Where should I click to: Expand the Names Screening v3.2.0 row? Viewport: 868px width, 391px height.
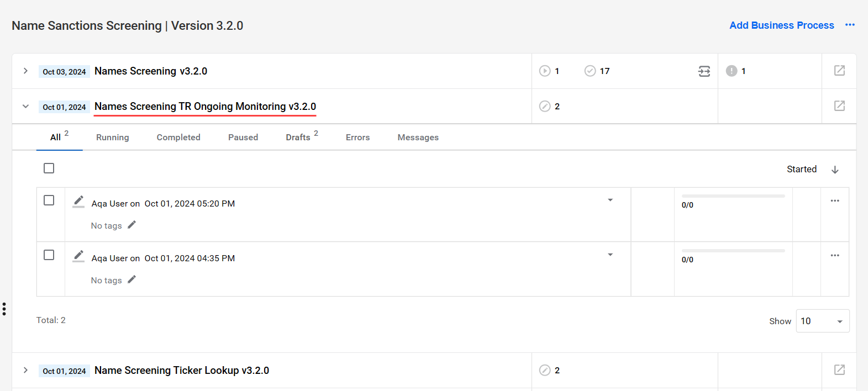click(25, 71)
